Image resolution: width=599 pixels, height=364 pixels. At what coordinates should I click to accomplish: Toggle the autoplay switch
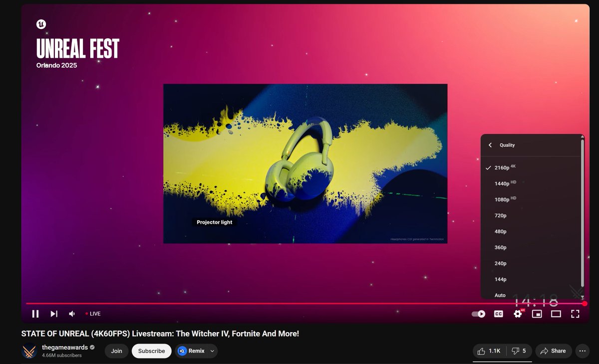(479, 314)
